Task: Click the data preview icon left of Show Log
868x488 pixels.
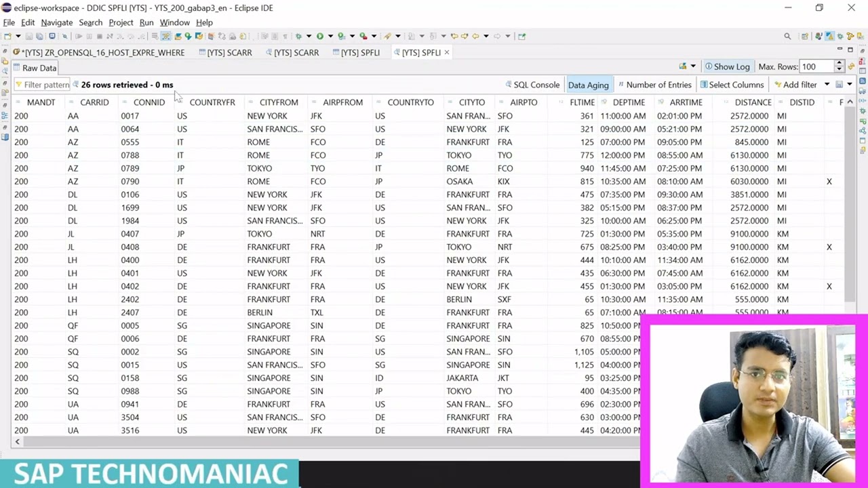Action: click(x=683, y=66)
